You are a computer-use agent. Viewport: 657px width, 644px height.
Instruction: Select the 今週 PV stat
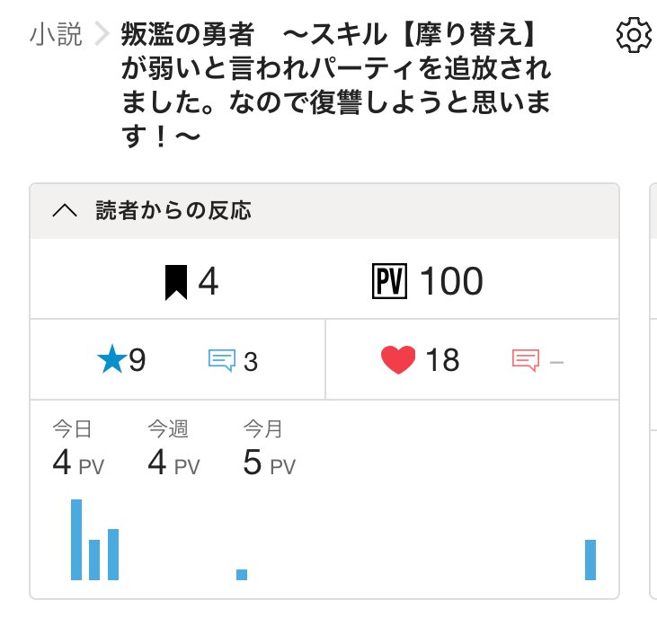tap(173, 450)
